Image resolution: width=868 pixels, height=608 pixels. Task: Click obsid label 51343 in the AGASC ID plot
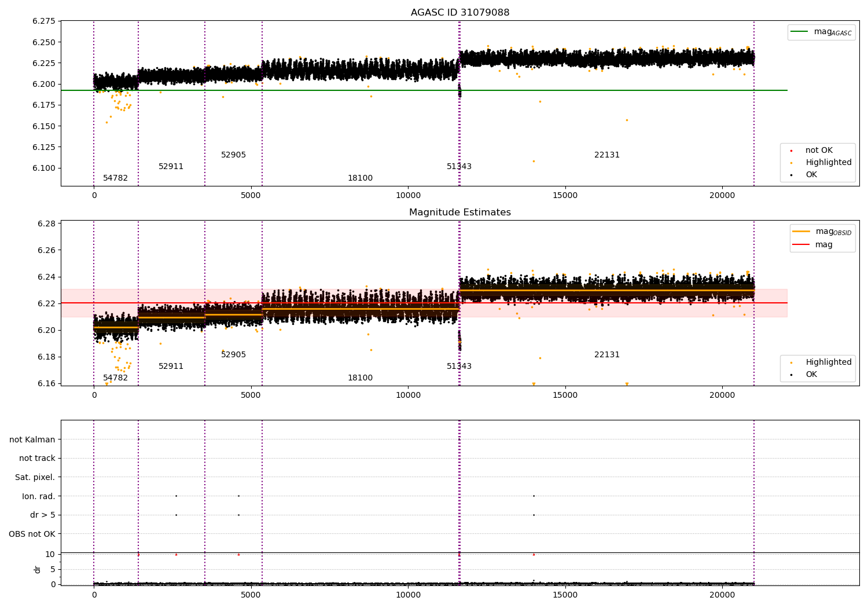click(459, 167)
